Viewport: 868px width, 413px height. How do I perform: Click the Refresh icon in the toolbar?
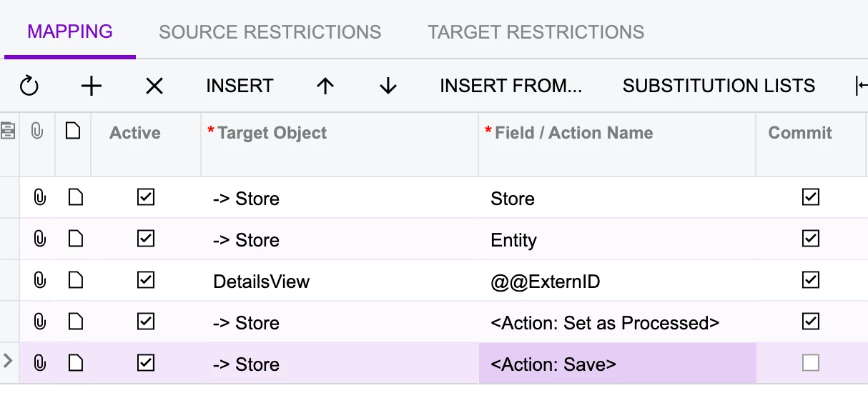[29, 86]
